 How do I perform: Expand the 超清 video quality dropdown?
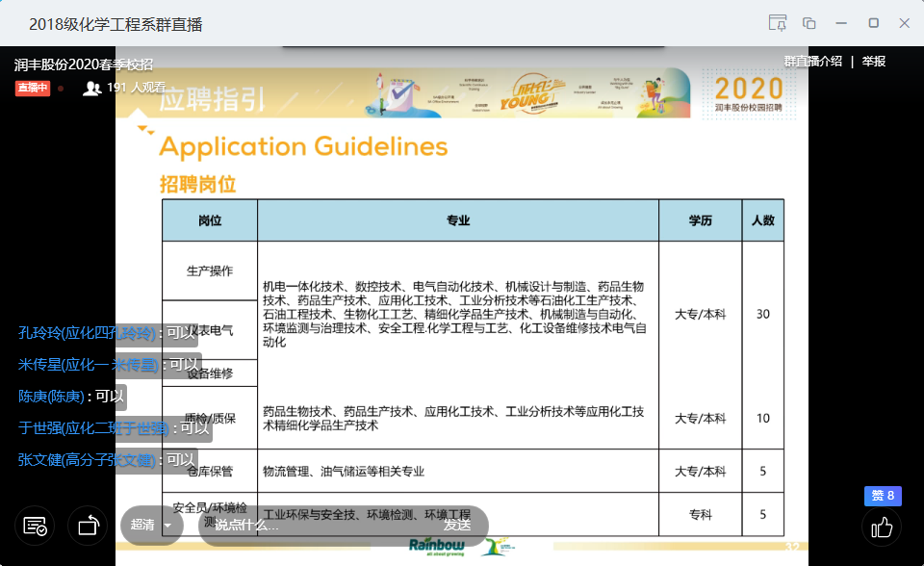(x=151, y=526)
